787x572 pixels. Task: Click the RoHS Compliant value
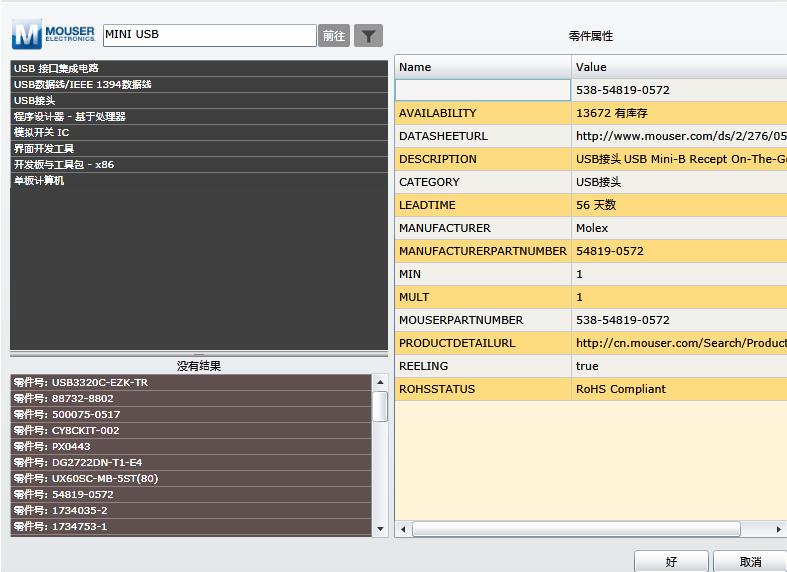coord(621,390)
